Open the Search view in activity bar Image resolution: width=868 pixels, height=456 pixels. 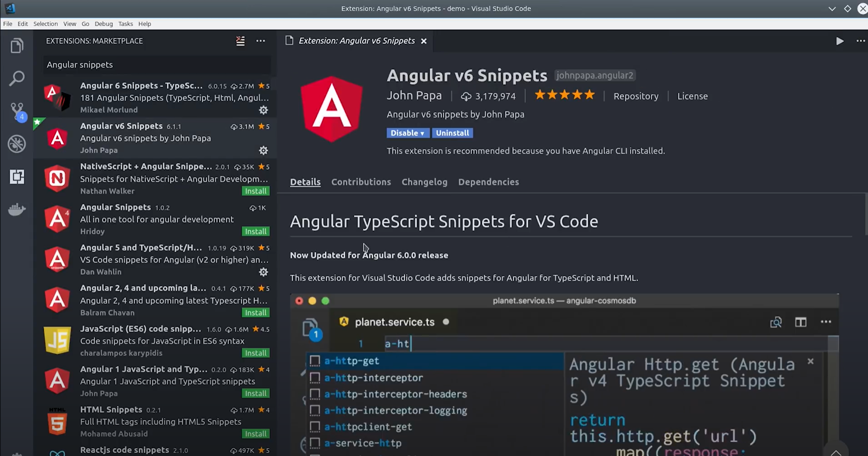click(17, 78)
